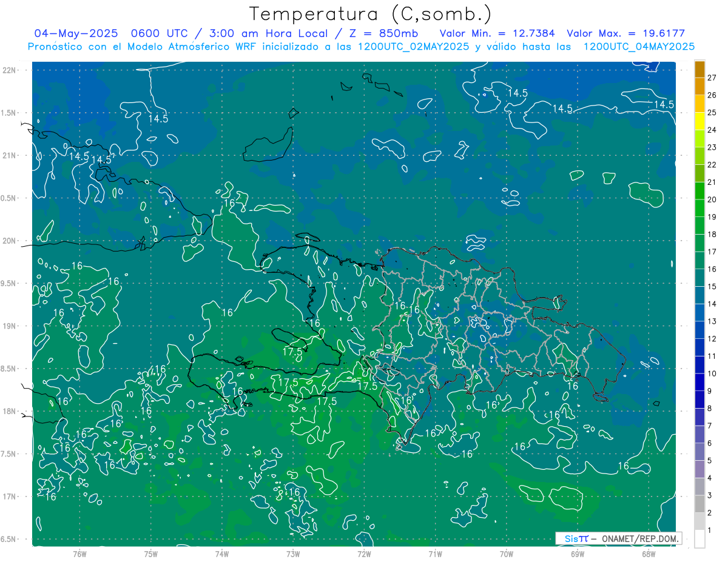The image size is (728, 562).
Task: Click the number 8 on the color scale
Action: pyautogui.click(x=710, y=409)
